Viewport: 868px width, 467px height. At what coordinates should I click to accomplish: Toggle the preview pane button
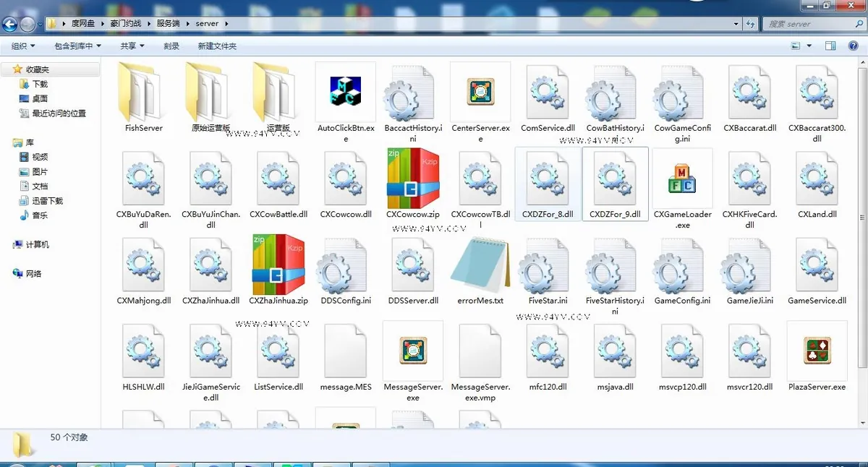(831, 46)
